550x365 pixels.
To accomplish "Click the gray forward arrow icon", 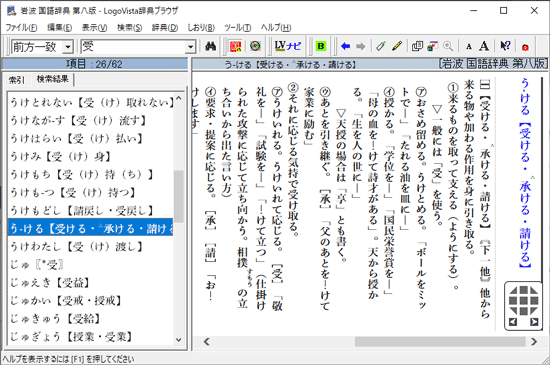I will pos(361,46).
